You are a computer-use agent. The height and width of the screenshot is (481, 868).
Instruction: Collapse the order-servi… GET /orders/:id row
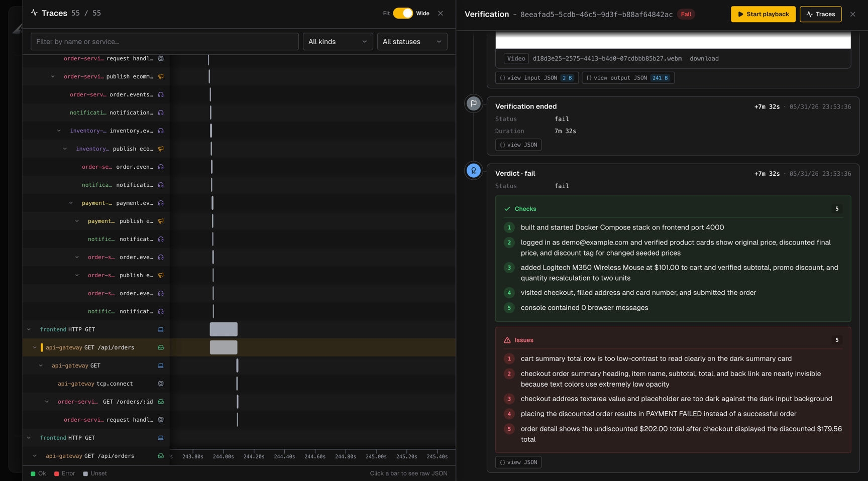tap(47, 402)
